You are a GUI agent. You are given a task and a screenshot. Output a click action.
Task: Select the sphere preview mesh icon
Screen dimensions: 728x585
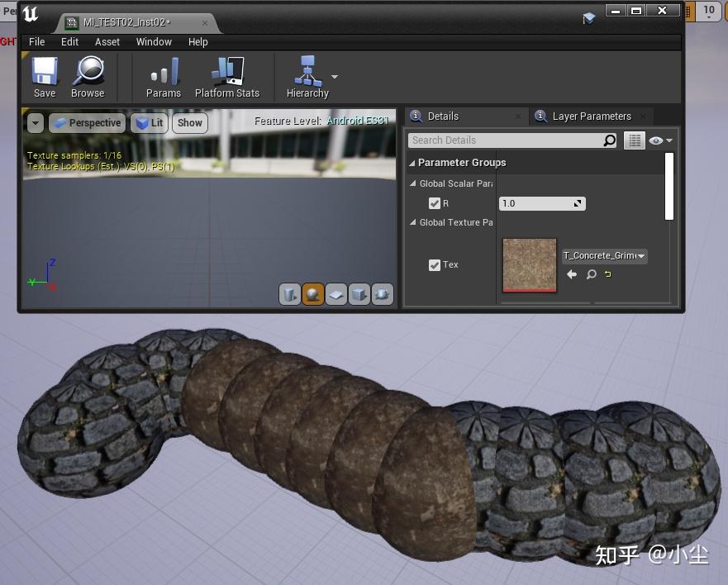click(312, 294)
